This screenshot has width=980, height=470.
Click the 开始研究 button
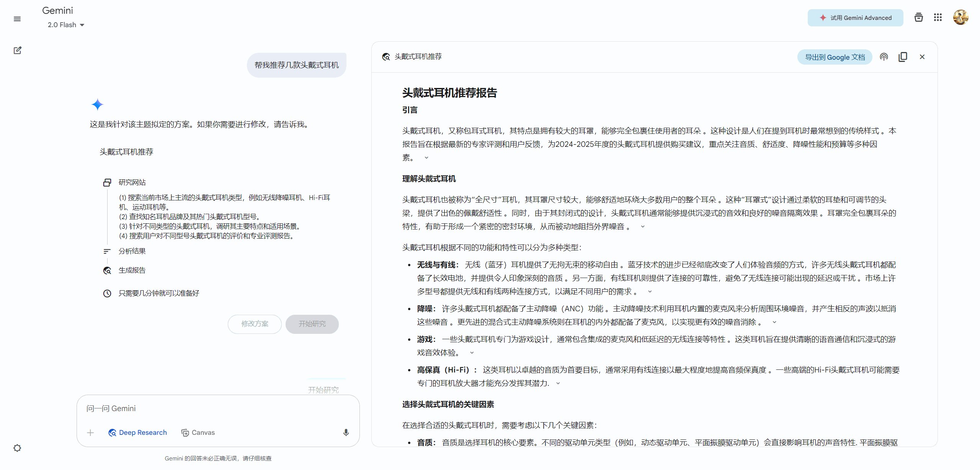312,324
